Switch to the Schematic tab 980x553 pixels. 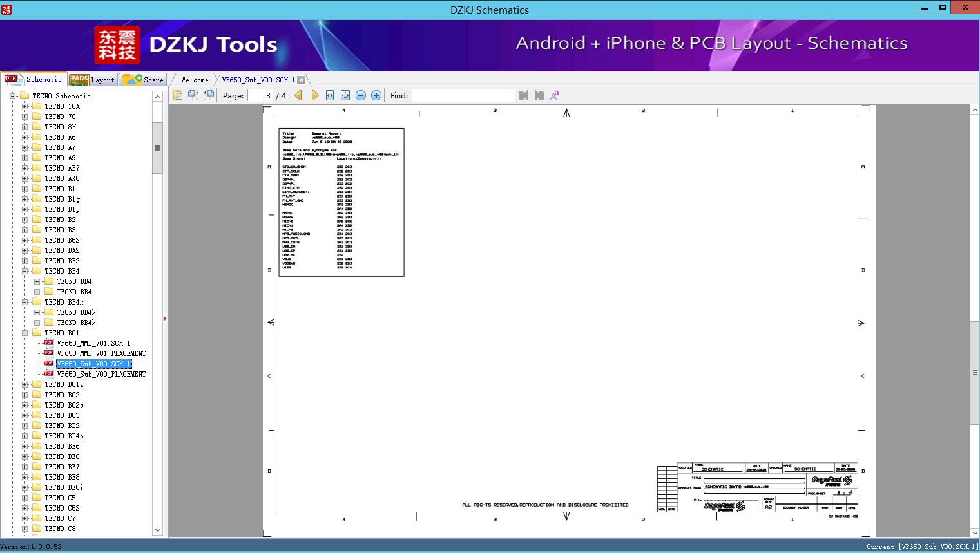click(x=34, y=79)
